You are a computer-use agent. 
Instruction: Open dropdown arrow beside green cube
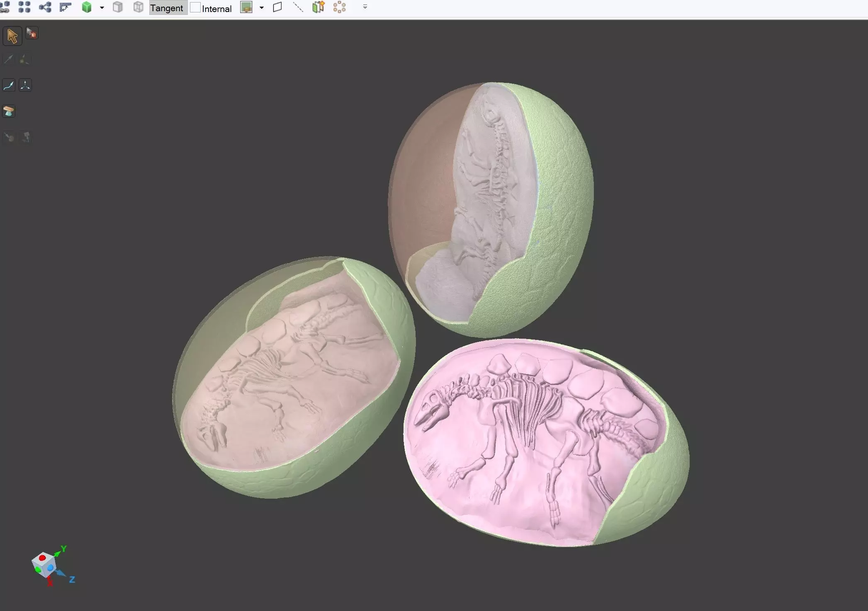click(102, 8)
